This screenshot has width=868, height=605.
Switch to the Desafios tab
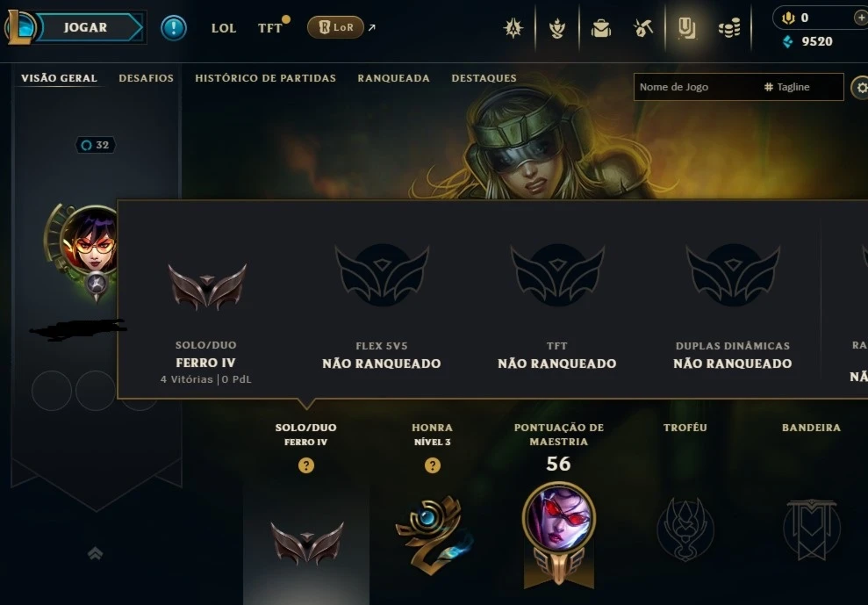click(x=147, y=78)
